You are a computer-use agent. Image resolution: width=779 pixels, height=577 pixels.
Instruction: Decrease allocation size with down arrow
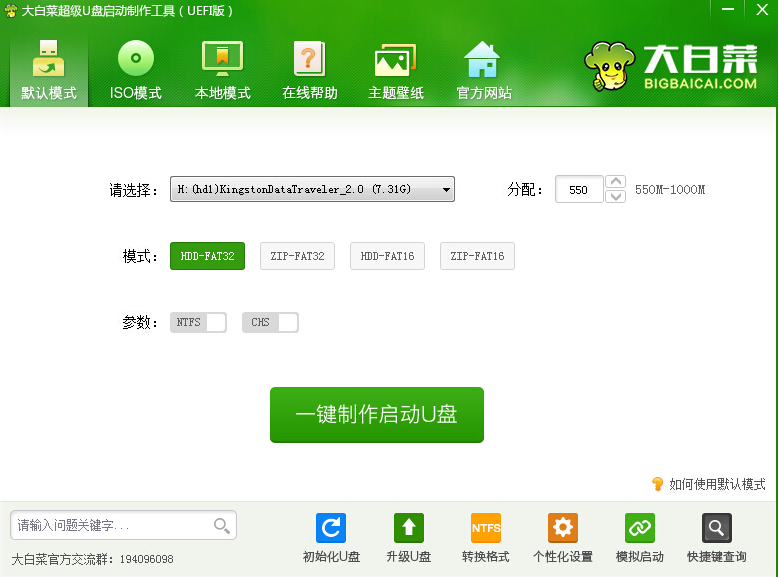pos(616,196)
